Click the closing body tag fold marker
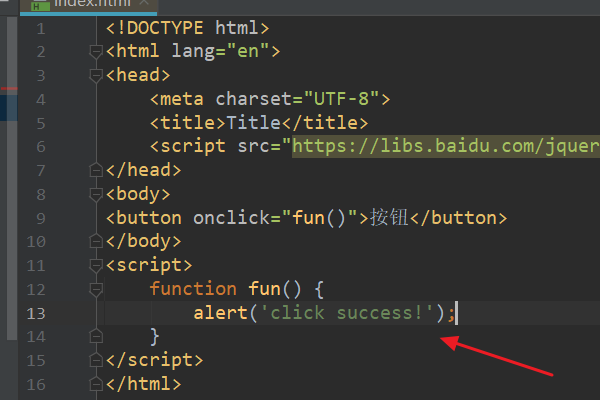 pos(97,241)
